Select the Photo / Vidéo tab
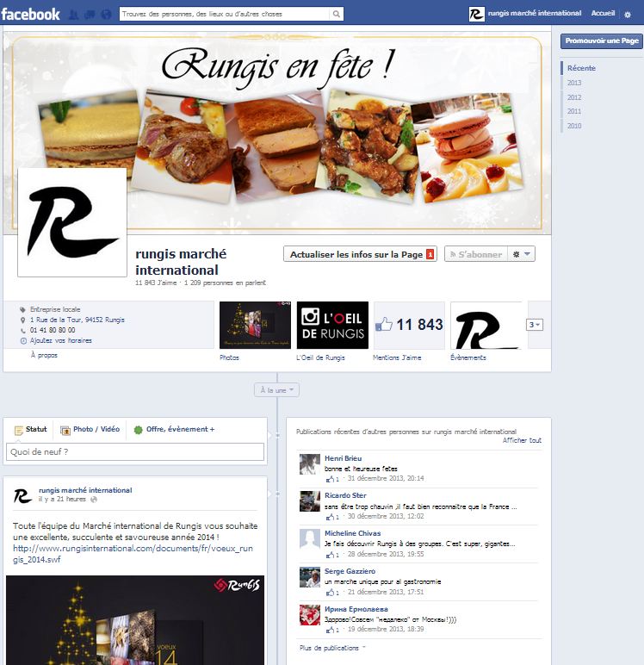Viewport: 644px width, 665px height. (x=90, y=430)
